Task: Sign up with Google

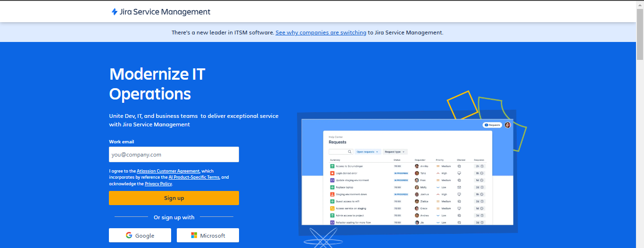Action: tap(140, 235)
